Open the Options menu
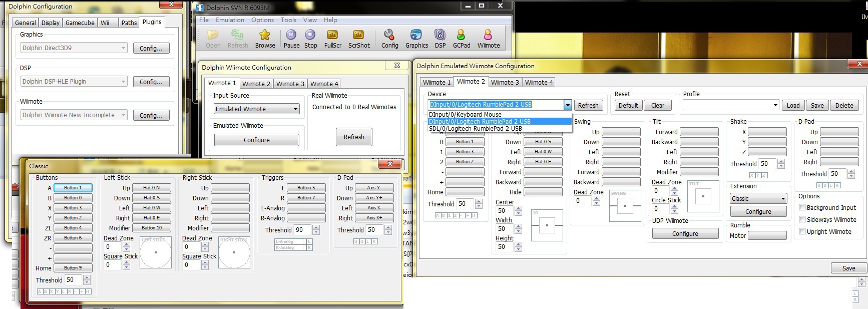Viewport: 868px width, 309px height. click(x=262, y=20)
